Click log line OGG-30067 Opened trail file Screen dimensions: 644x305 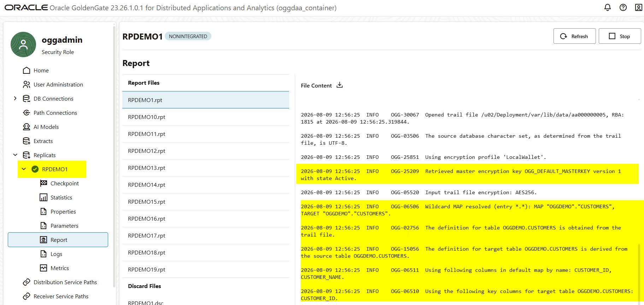coord(462,118)
